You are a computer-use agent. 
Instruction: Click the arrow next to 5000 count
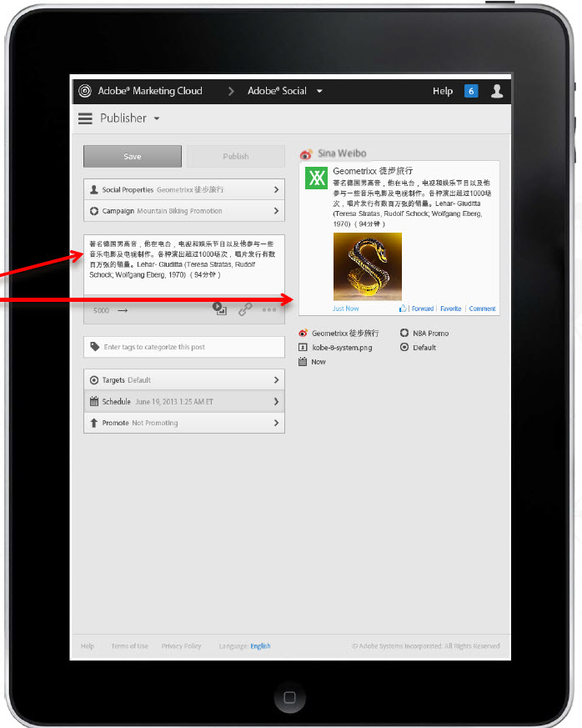(123, 310)
